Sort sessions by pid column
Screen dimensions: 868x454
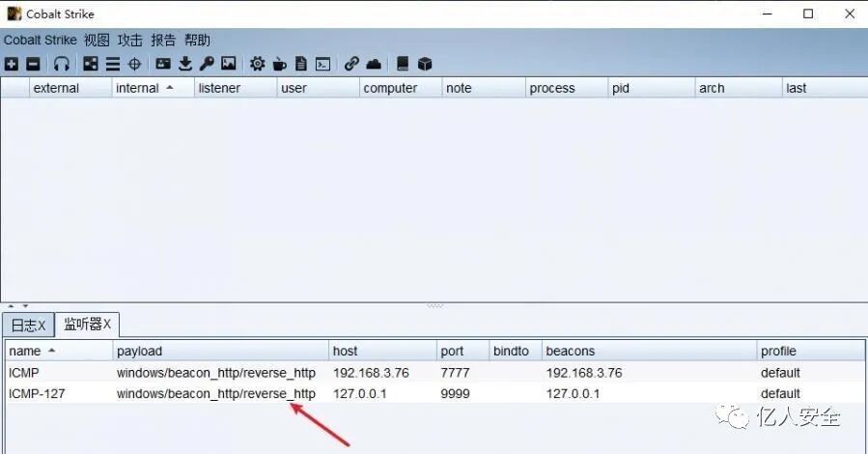pos(651,88)
